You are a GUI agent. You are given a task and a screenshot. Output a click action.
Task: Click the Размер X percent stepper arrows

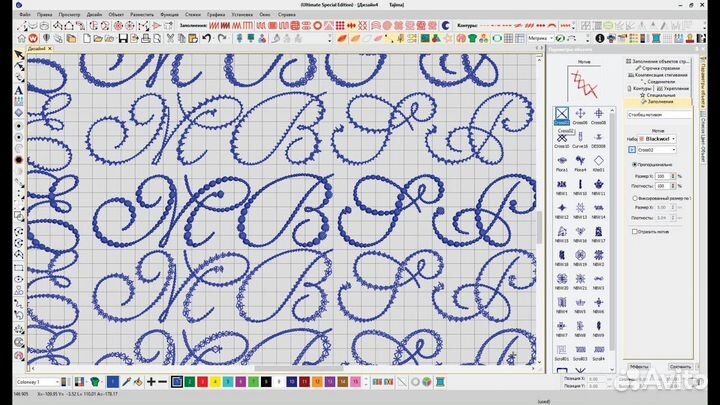pyautogui.click(x=673, y=176)
